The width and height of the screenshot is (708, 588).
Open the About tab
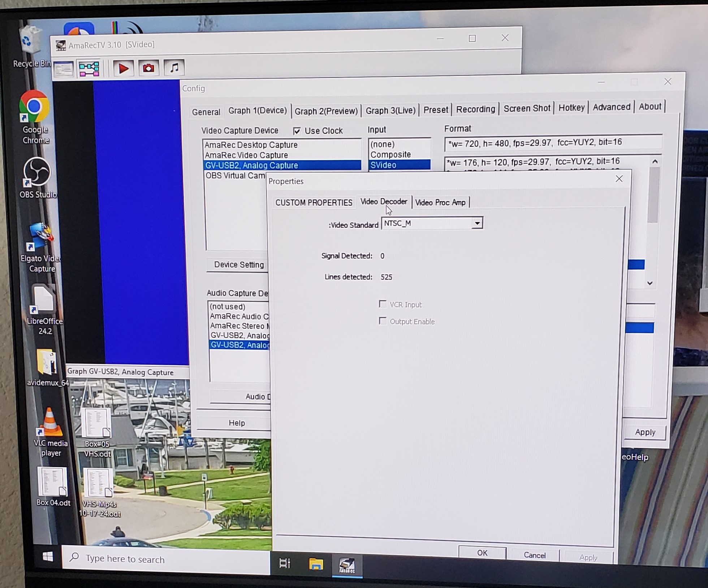(x=650, y=106)
